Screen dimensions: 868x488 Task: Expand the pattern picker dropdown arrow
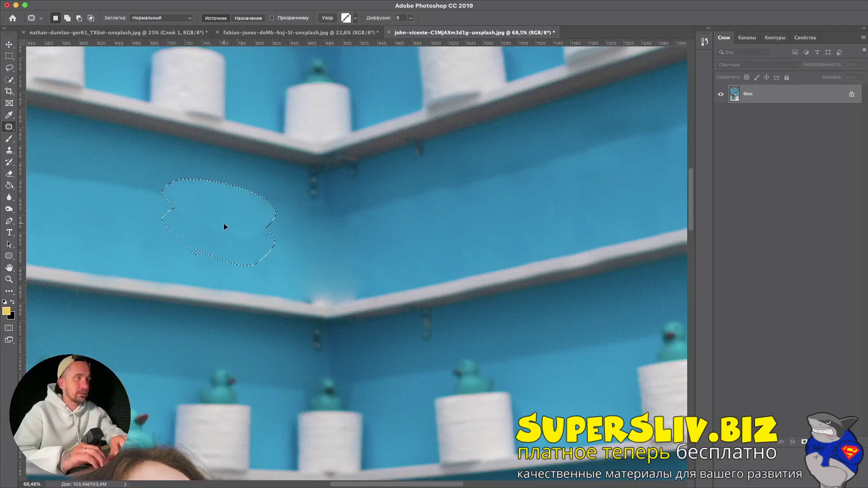coord(355,18)
